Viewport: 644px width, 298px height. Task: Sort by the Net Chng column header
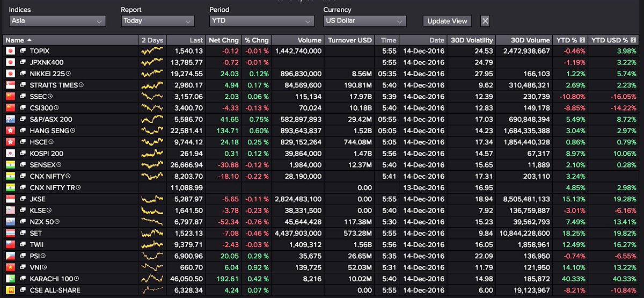223,40
